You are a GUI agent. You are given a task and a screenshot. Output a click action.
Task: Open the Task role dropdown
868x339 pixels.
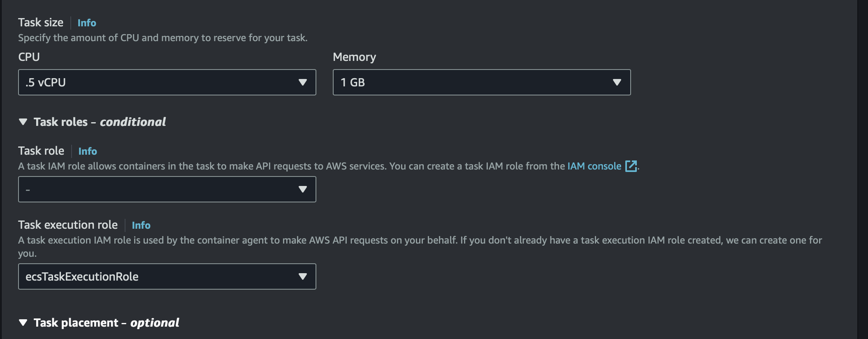pos(167,189)
